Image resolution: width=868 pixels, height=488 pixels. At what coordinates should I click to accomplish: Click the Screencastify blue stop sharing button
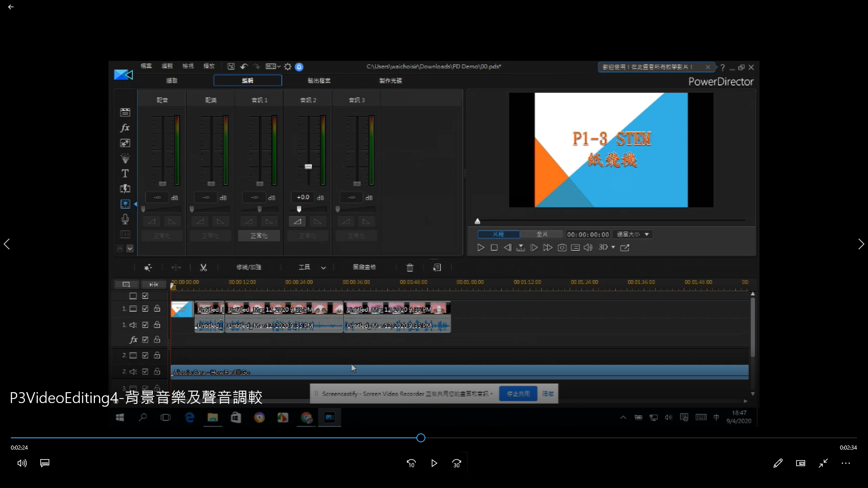pyautogui.click(x=518, y=394)
